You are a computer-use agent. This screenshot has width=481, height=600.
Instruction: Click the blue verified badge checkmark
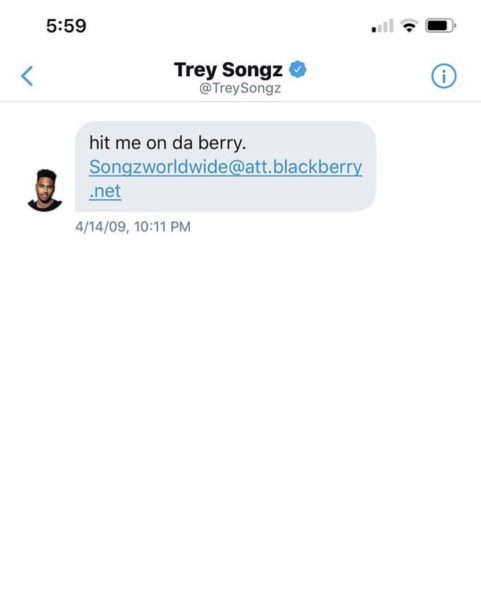(298, 70)
